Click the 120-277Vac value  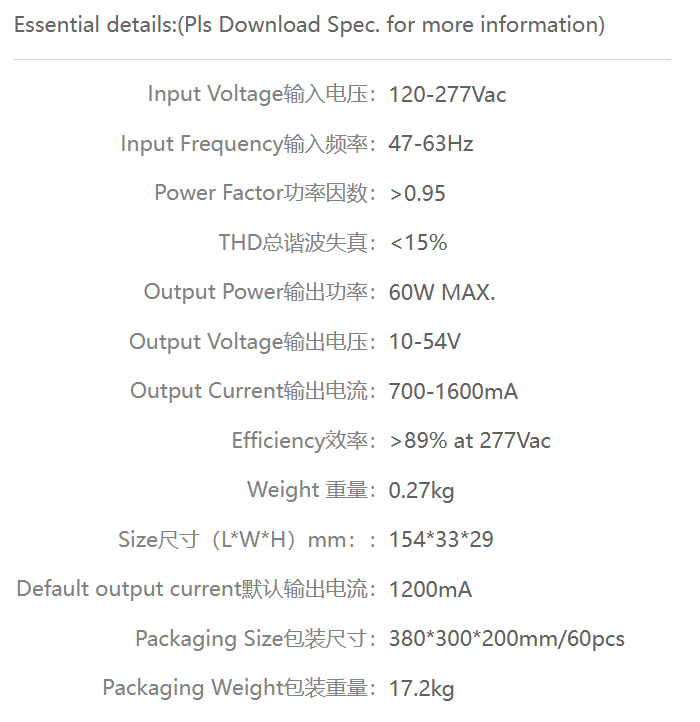point(447,94)
